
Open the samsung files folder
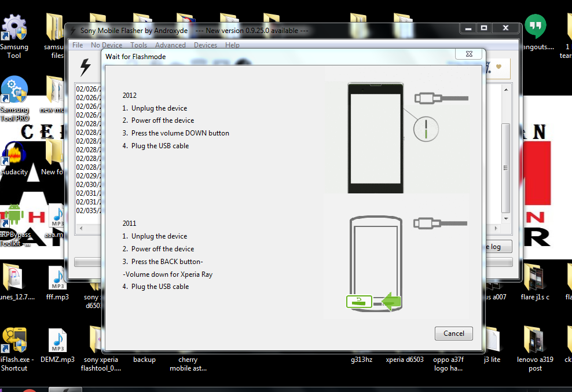pos(55,36)
